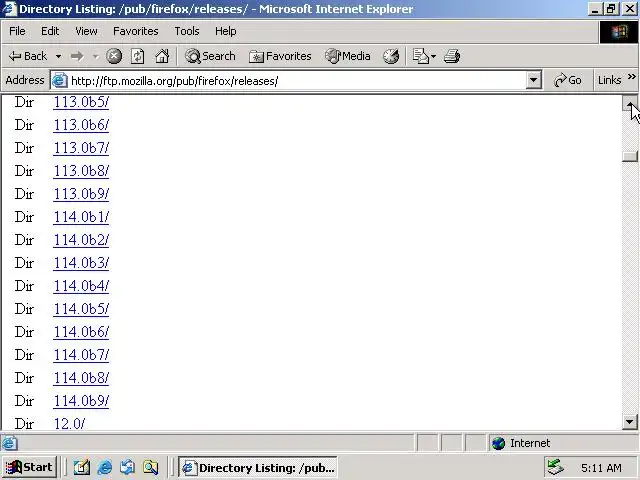640x480 pixels.
Task: Open the 114.0b8/ directory link
Action: tap(81, 378)
